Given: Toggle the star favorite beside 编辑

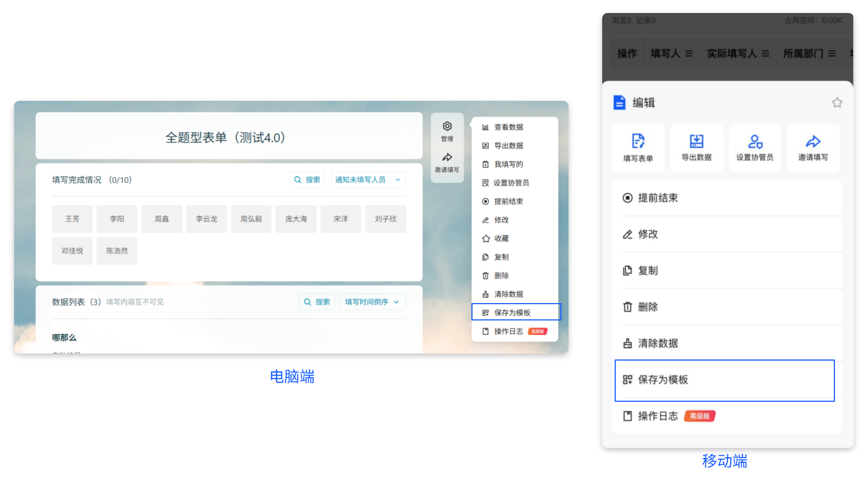Looking at the screenshot, I should coord(837,102).
